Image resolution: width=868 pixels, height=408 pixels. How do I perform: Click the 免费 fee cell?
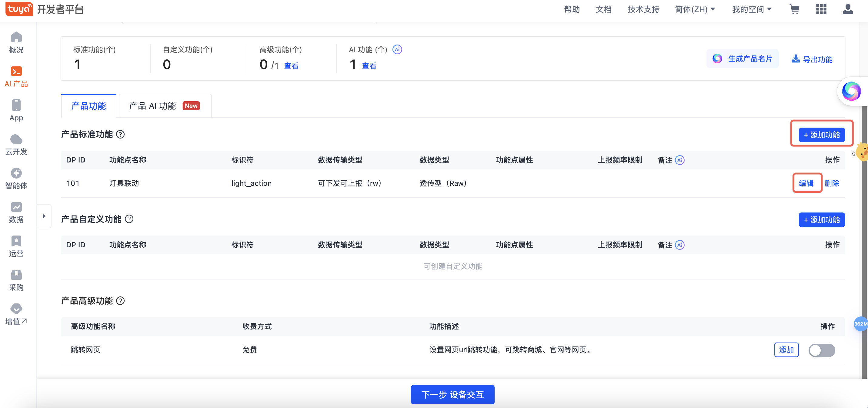pyautogui.click(x=250, y=350)
